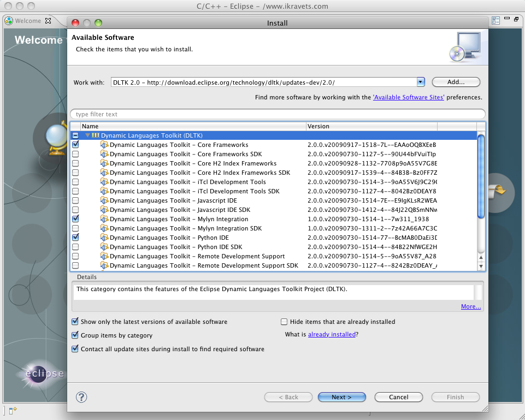This screenshot has width=525, height=420.
Task: Click the Cancel button
Action: click(x=398, y=397)
